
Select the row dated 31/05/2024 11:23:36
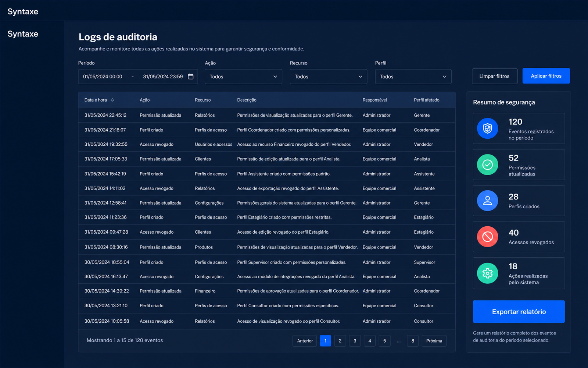(x=267, y=217)
